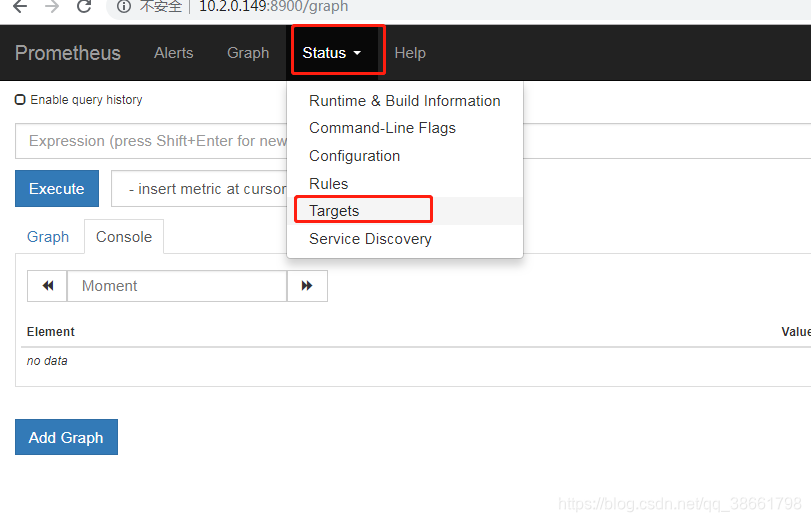Screen dimensions: 811x522
Task: Click the site info icon in the address bar
Action: click(x=124, y=7)
